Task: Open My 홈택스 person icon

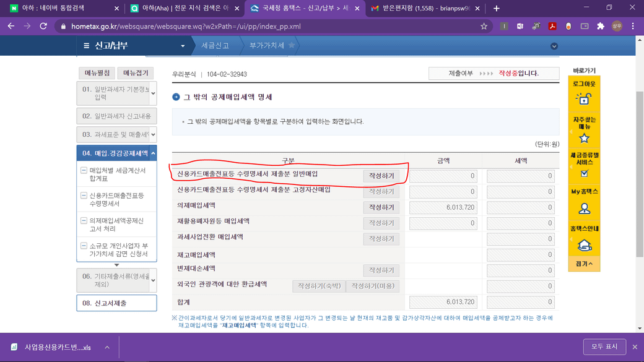Action: [x=584, y=209]
